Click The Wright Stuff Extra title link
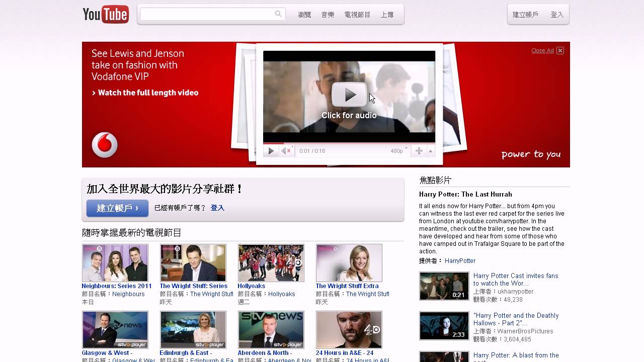The width and height of the screenshot is (644, 362). point(347,286)
